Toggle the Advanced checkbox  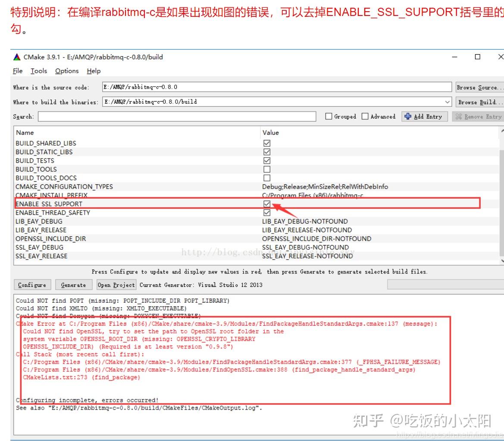(364, 116)
